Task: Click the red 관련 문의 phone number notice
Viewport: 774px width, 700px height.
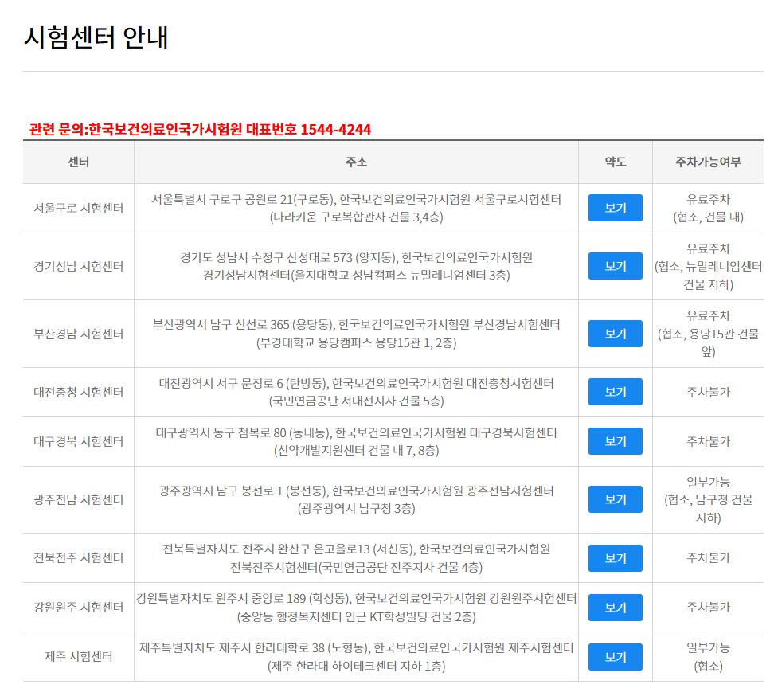Action: click(x=200, y=129)
